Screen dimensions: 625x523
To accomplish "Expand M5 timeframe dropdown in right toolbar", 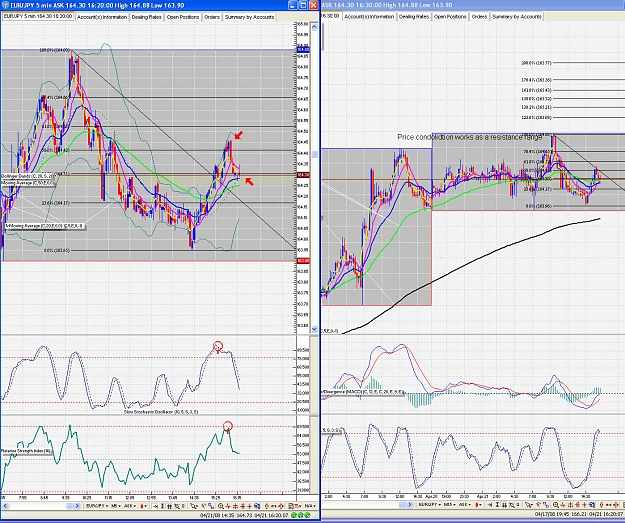I will click(450, 505).
